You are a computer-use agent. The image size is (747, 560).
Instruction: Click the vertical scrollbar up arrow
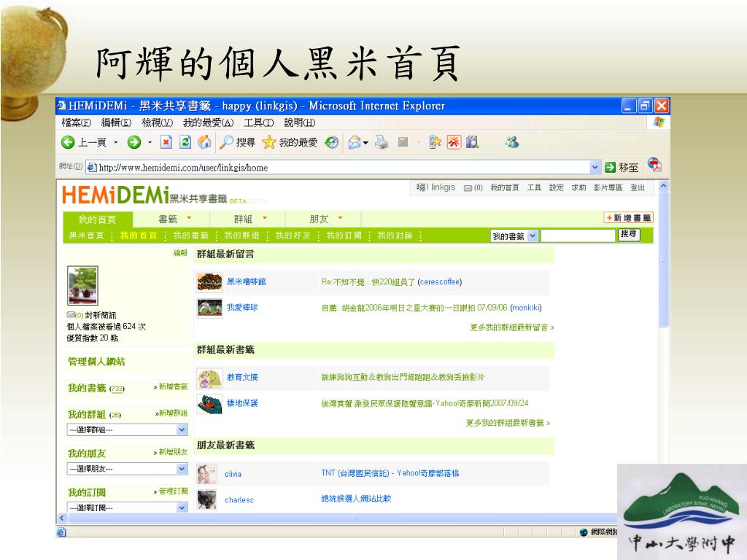664,186
